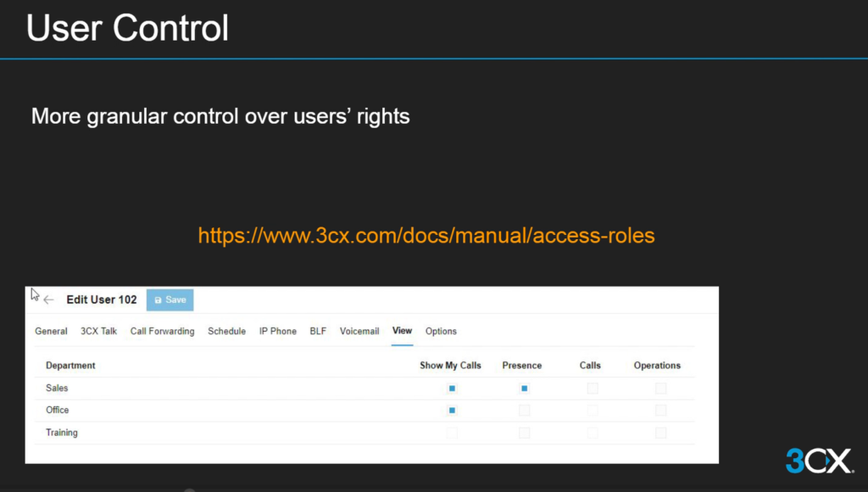The image size is (868, 492).
Task: Uncheck Show My Calls for Sales
Action: click(x=452, y=388)
